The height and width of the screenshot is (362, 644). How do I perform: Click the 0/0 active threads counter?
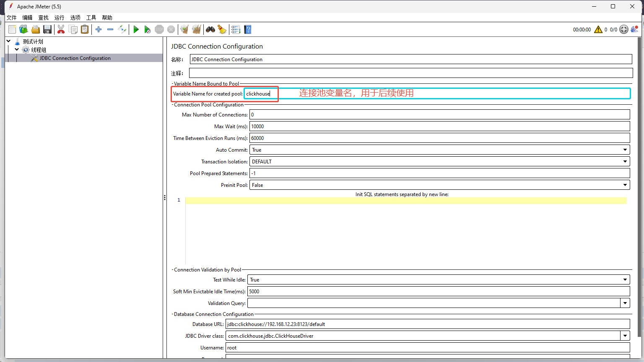click(613, 30)
